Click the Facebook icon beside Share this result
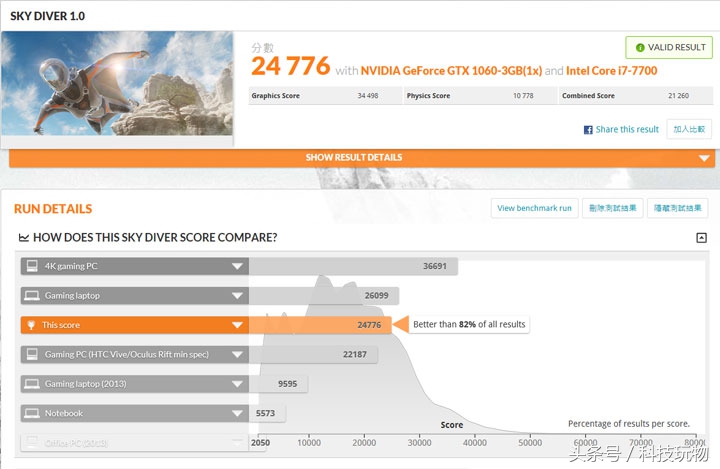This screenshot has height=469, width=720. point(588,130)
